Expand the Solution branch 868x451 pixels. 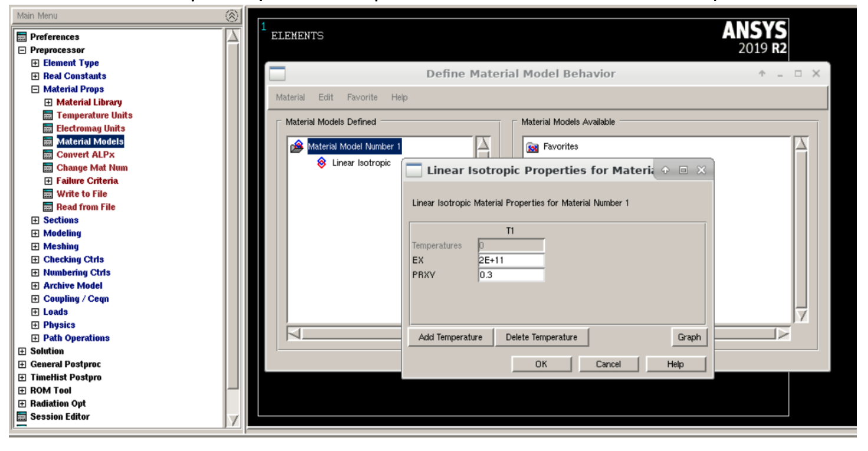click(22, 351)
